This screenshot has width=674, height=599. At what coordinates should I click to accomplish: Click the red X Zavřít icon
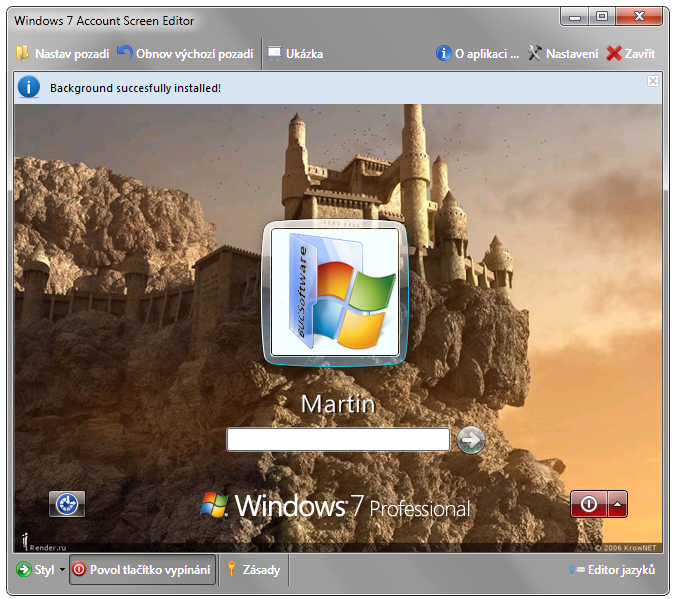tap(613, 53)
